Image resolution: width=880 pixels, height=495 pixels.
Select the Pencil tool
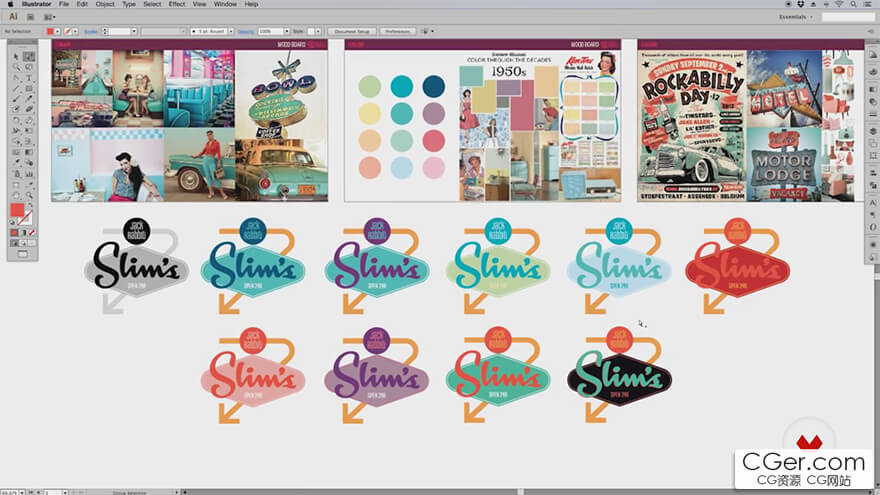tap(29, 98)
